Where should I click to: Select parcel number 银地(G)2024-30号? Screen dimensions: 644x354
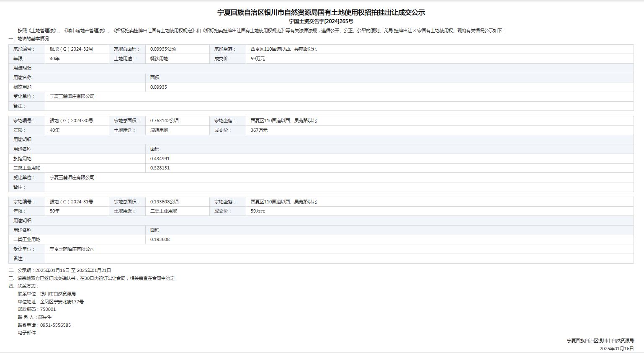tap(72, 121)
